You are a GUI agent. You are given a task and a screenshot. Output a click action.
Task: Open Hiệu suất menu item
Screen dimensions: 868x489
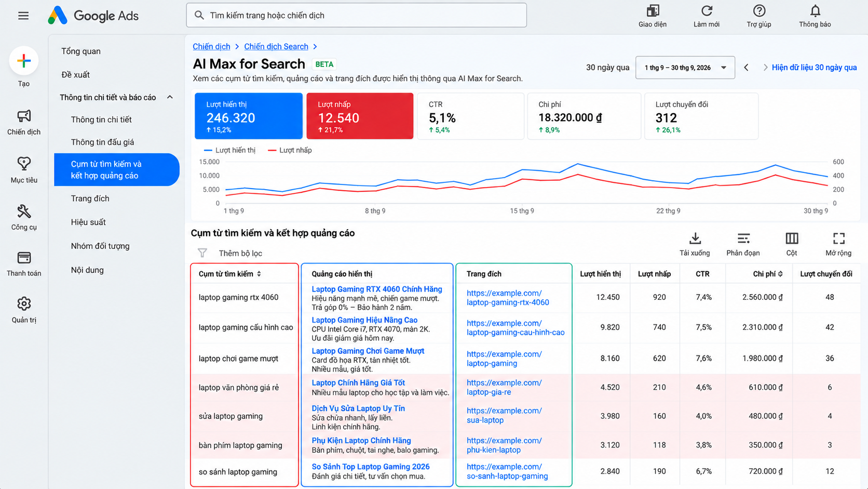[88, 222]
